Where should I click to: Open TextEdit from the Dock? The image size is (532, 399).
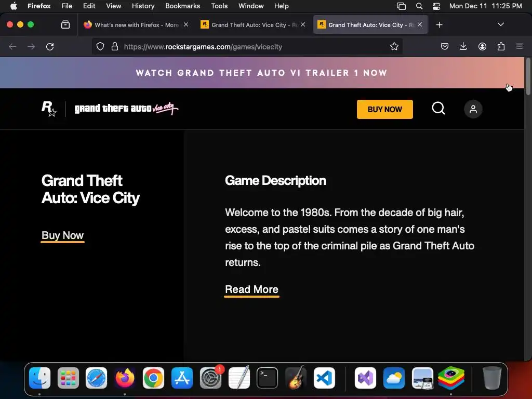(x=239, y=378)
